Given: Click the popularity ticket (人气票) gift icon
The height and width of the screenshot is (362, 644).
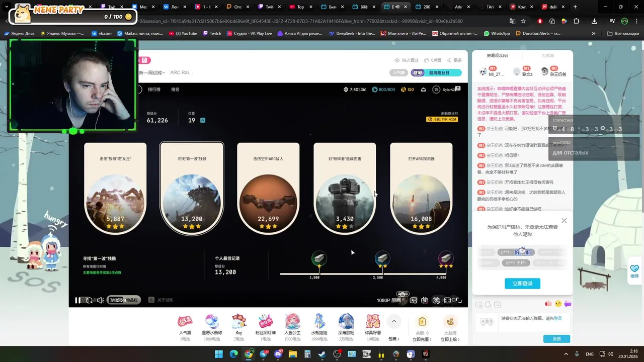Looking at the screenshot, I should [185, 321].
